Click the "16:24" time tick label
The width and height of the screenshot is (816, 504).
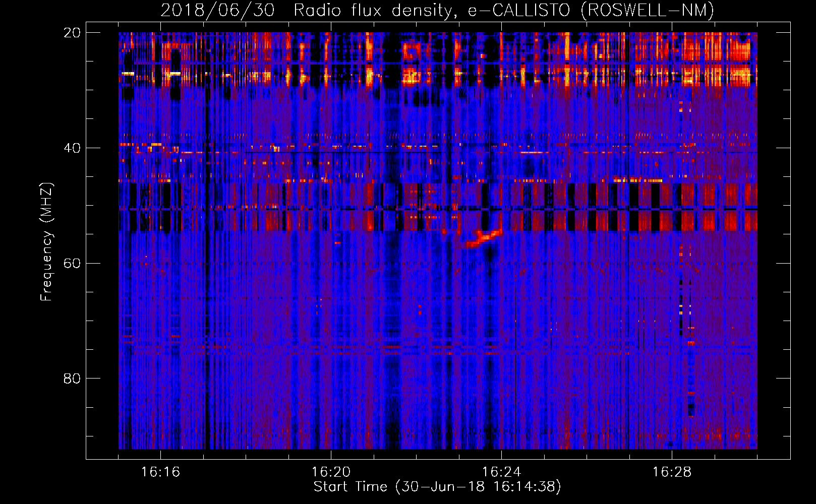coord(501,472)
